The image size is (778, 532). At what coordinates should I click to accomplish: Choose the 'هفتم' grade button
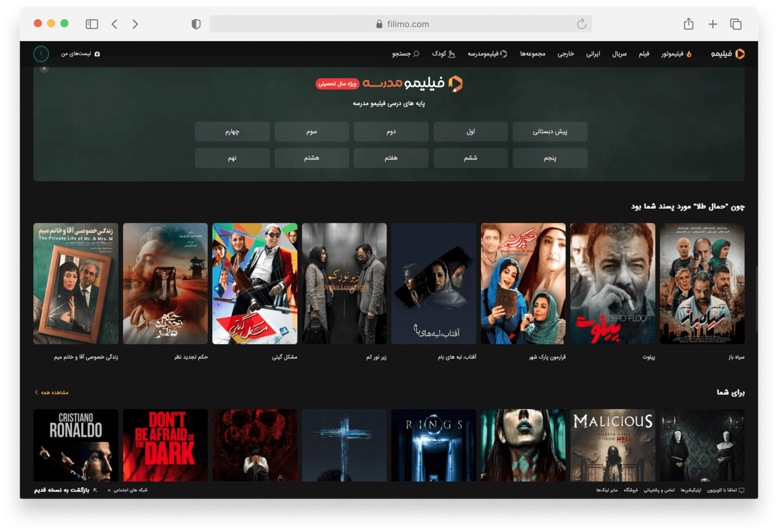tap(391, 158)
